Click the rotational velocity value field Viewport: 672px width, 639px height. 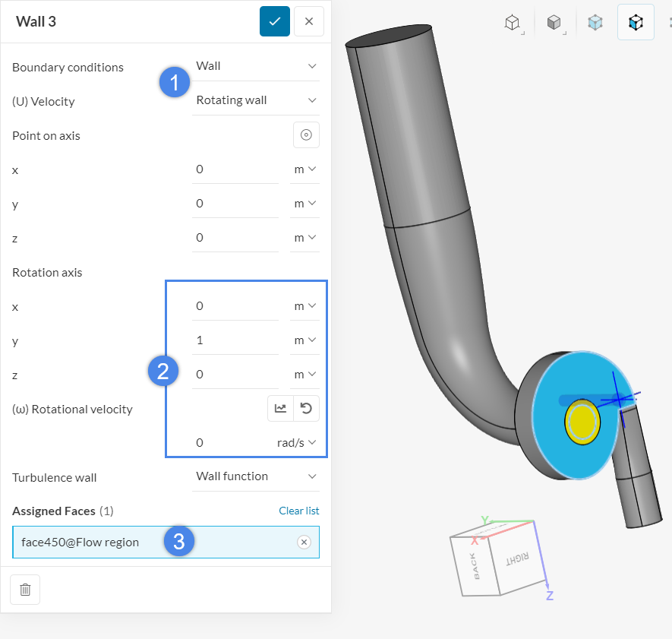click(x=228, y=442)
